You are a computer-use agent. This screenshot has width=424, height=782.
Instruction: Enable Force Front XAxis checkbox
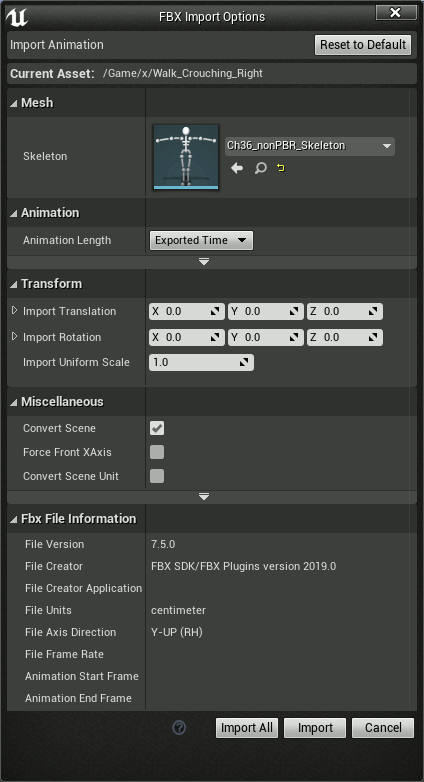pyautogui.click(x=157, y=452)
